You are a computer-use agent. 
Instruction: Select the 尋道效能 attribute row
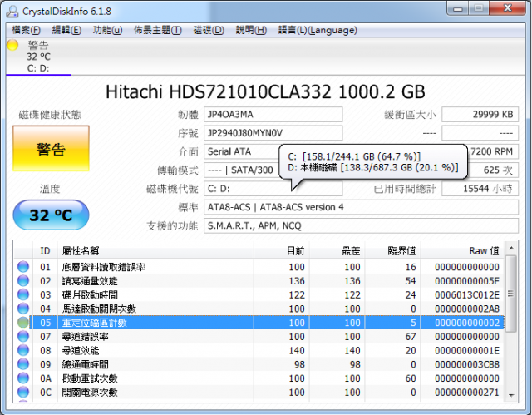259,350
